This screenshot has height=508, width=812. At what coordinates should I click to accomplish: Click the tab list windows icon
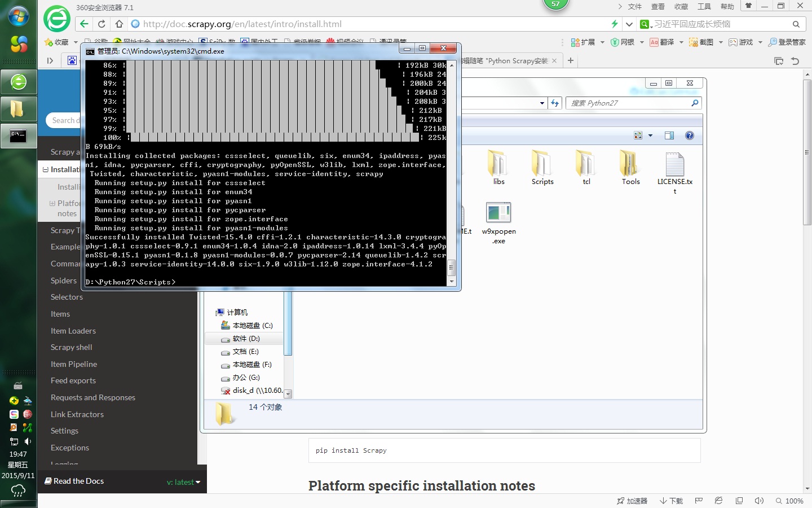coord(779,61)
